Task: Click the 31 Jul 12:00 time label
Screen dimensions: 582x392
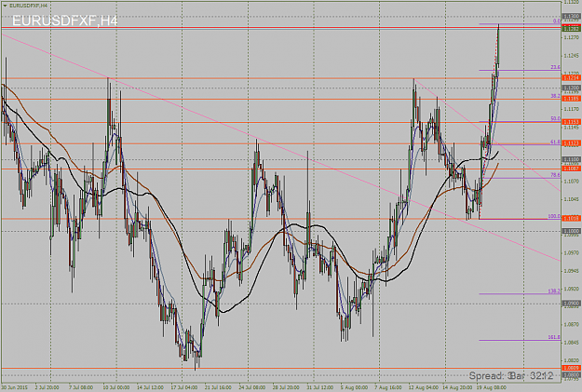Action: 320,387
